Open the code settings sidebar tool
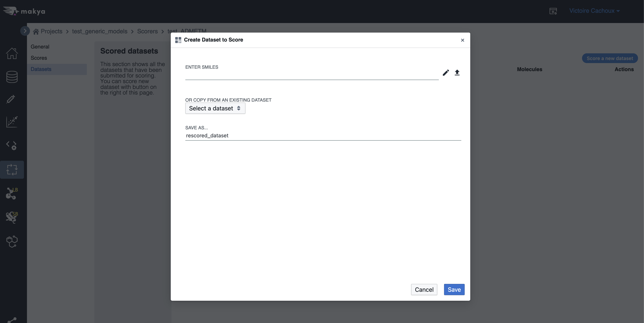Viewport: 644px width, 323px height. coord(11,145)
